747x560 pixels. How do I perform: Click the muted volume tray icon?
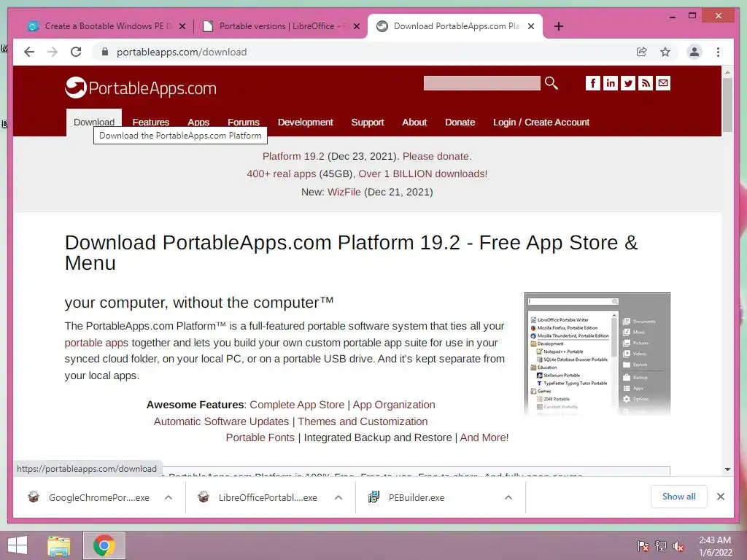[678, 546]
